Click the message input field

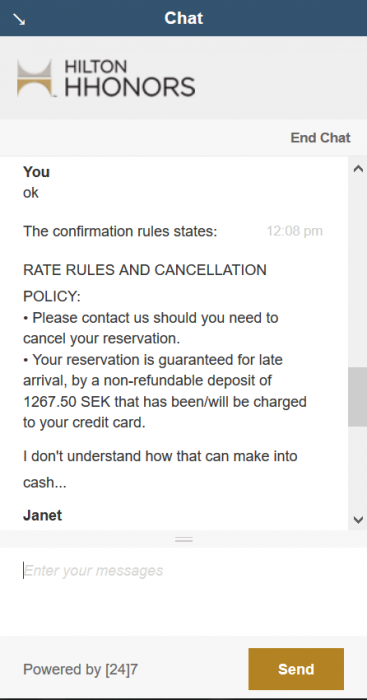[x=184, y=592]
